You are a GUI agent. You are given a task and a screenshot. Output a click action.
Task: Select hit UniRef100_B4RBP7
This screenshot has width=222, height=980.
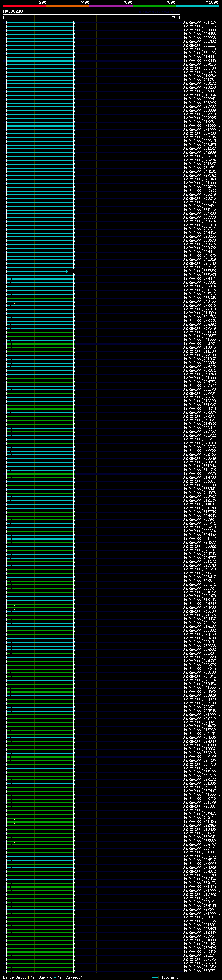(x=199, y=416)
